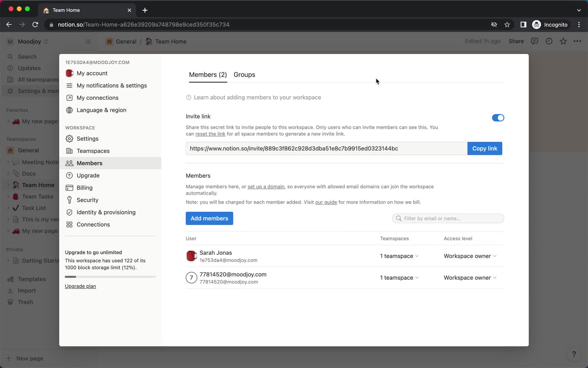Select the Members (2) tab
588x368 pixels.
click(208, 75)
